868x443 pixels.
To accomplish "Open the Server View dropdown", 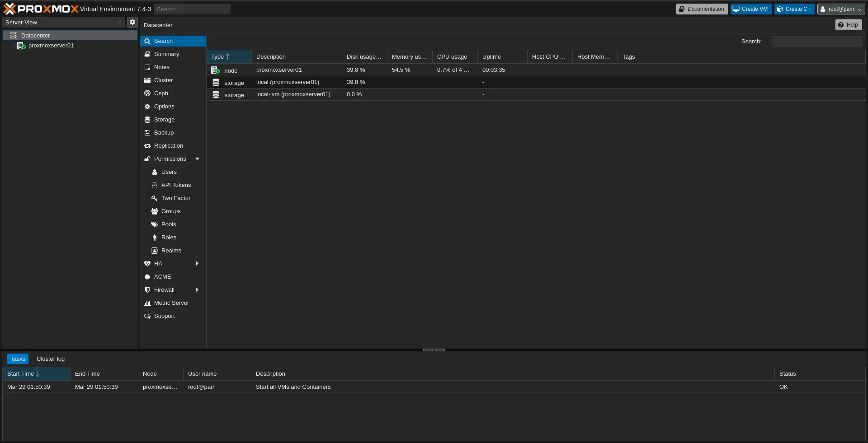I will 63,22.
